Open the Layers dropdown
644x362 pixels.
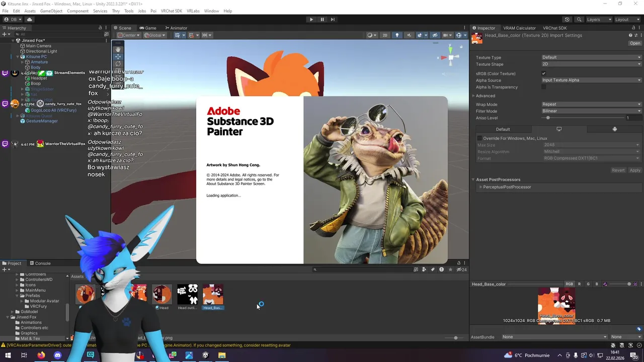(599, 20)
